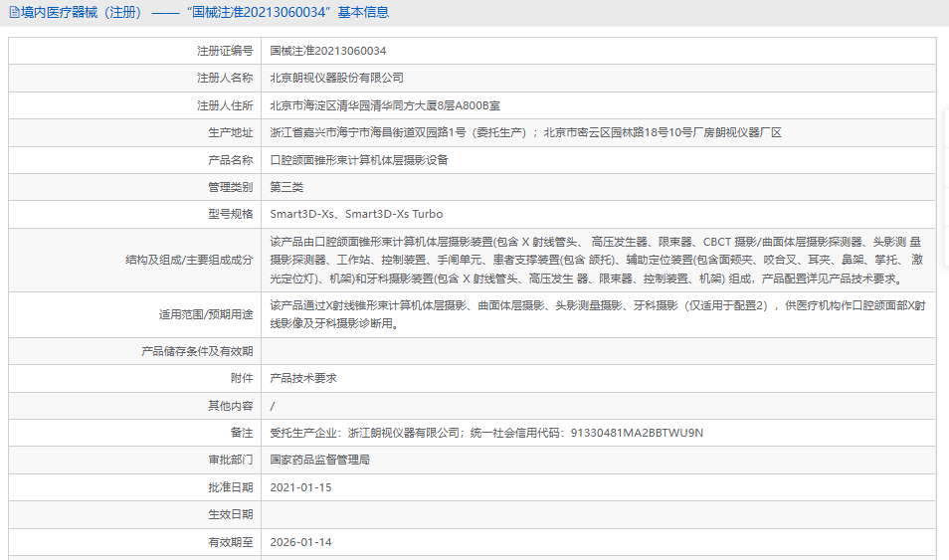Click the 审批部门 label
This screenshot has height=560, width=949.
click(230, 460)
